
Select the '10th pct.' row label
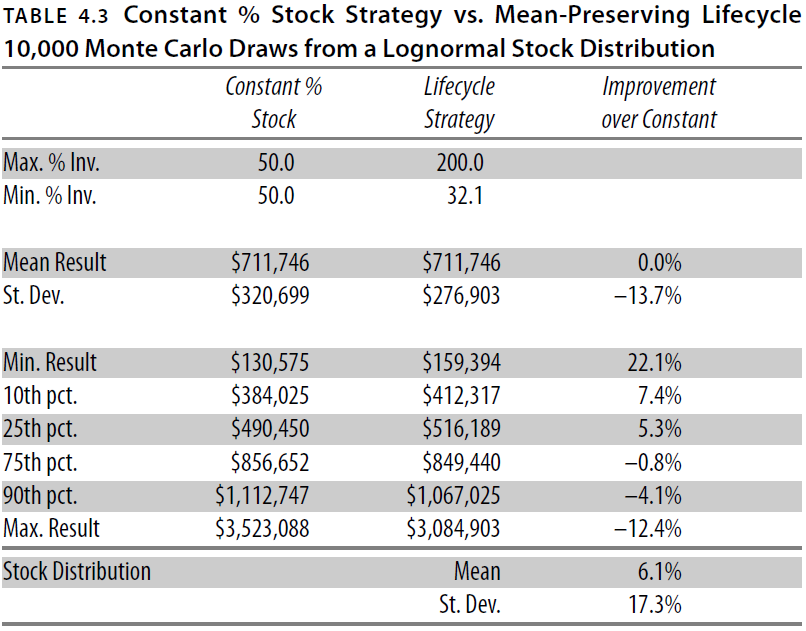coord(40,396)
